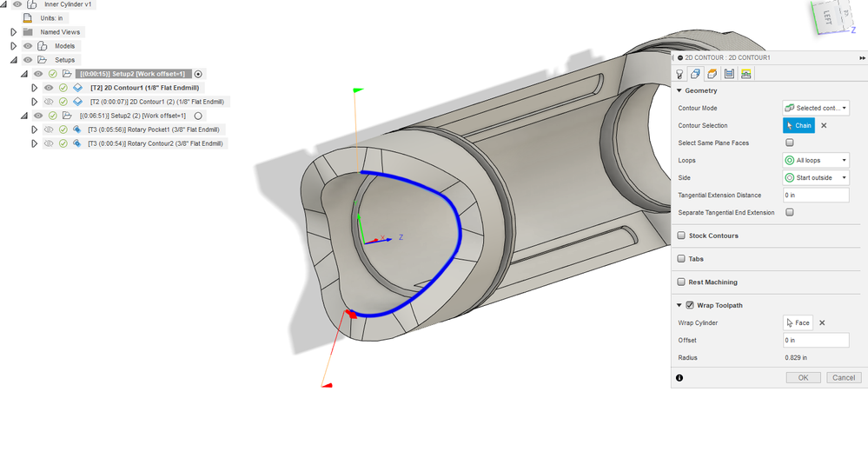Image resolution: width=868 pixels, height=458 pixels.
Task: Clear the Contour Selection with X icon
Action: 824,126
